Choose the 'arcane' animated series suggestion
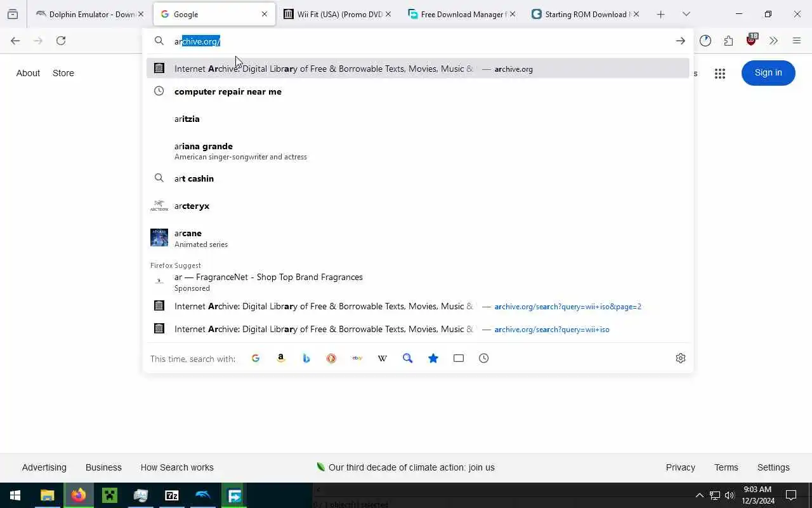The image size is (812, 508). point(418,238)
